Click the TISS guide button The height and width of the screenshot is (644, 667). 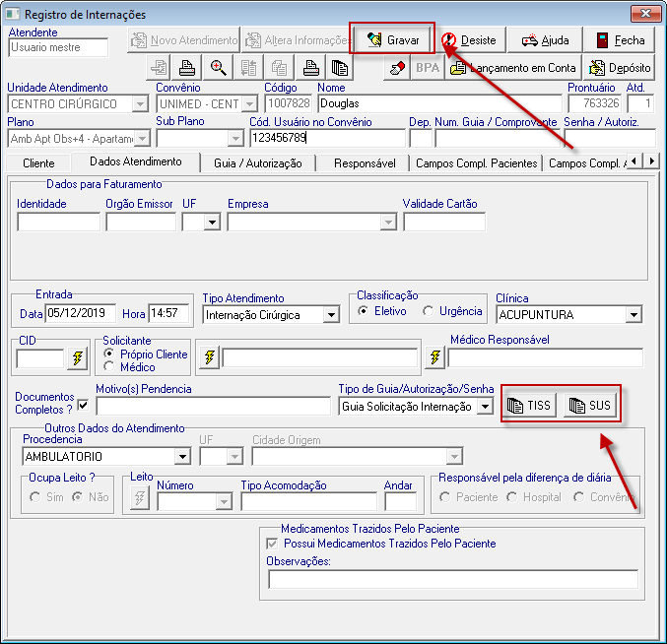click(x=529, y=405)
